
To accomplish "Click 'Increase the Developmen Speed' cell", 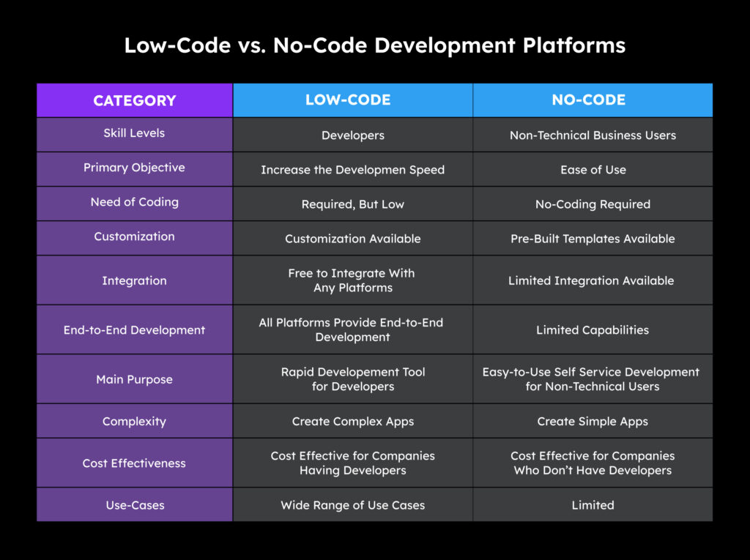I will click(353, 170).
